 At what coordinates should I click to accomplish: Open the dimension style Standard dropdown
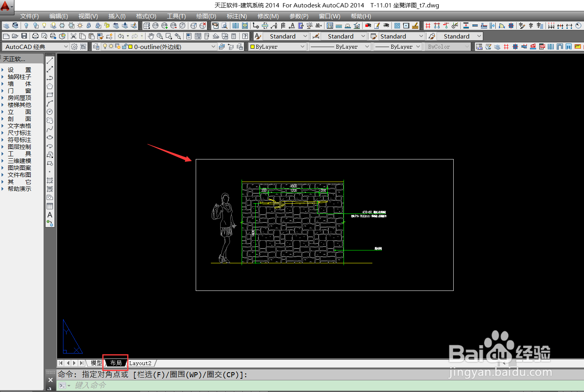click(x=344, y=36)
